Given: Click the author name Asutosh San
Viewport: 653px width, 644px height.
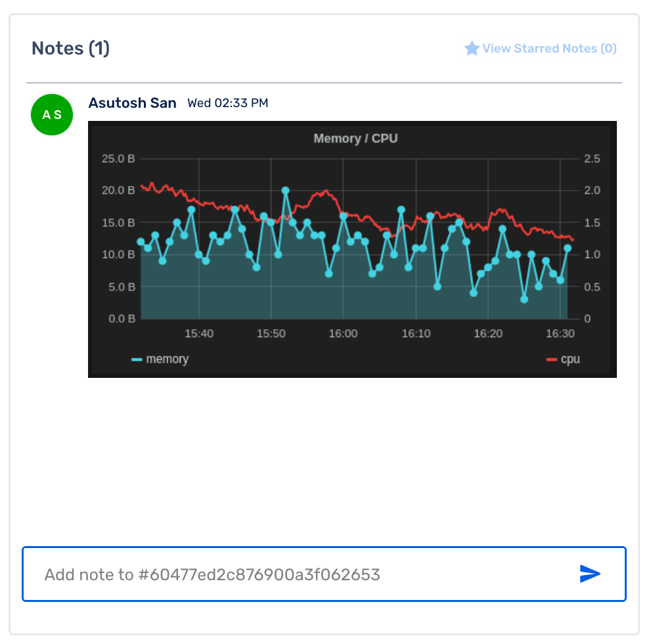Looking at the screenshot, I should (x=133, y=103).
